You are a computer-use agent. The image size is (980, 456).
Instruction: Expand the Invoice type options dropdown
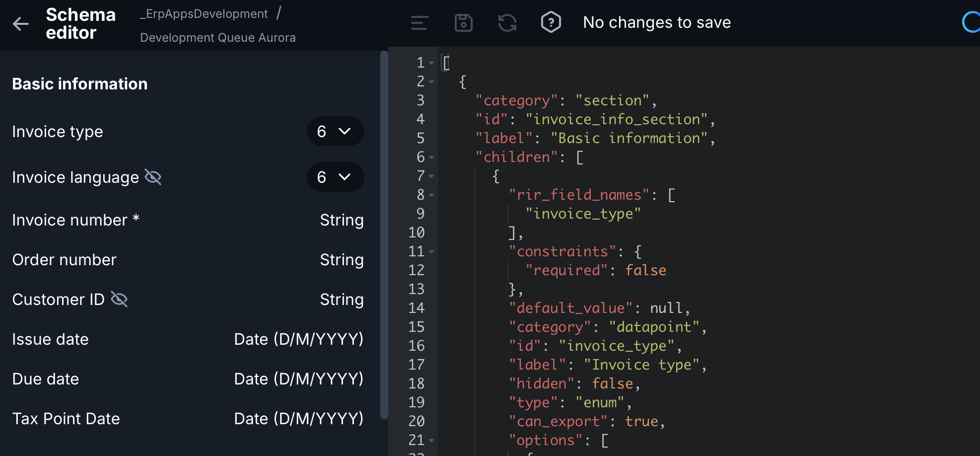335,131
